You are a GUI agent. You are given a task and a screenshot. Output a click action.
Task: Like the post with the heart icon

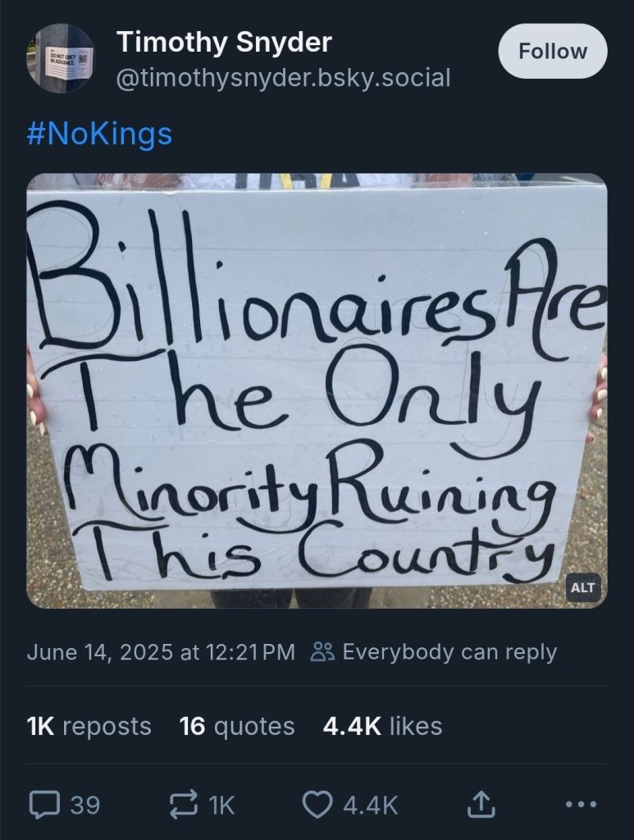point(317,805)
